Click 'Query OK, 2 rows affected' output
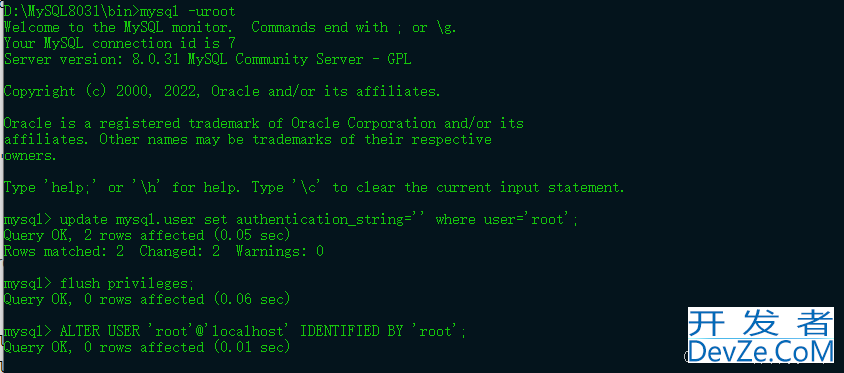844x373 pixels. [147, 235]
